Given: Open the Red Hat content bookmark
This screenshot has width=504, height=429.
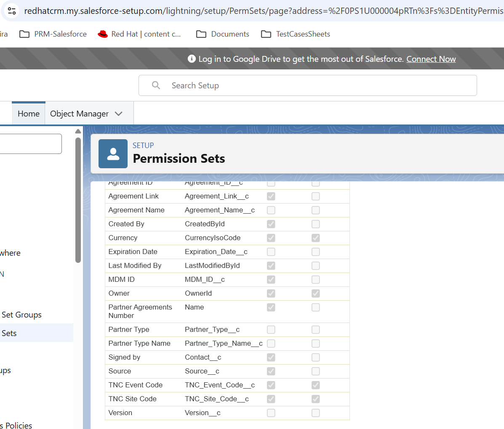Looking at the screenshot, I should pos(139,34).
